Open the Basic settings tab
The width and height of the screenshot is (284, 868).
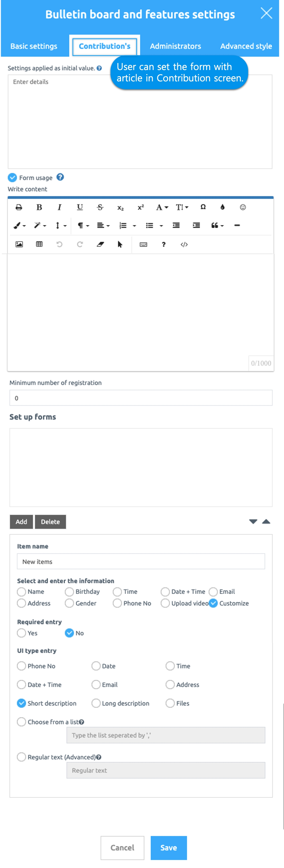tap(34, 46)
